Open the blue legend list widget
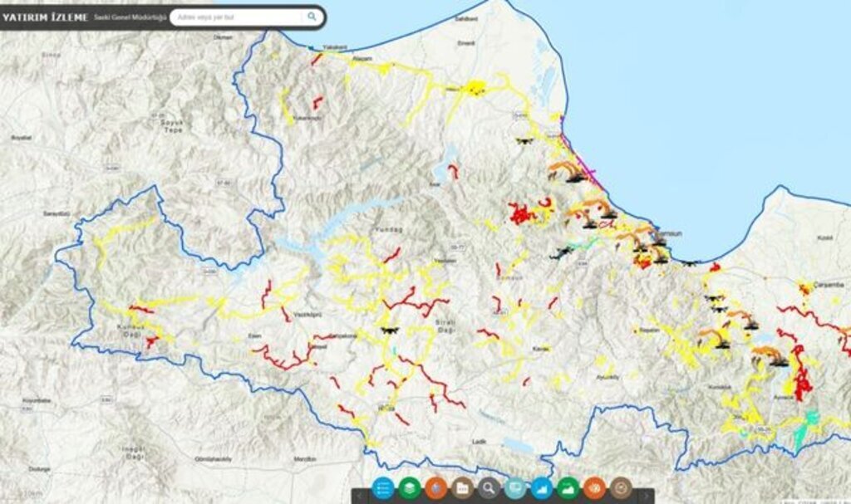 [x=383, y=489]
